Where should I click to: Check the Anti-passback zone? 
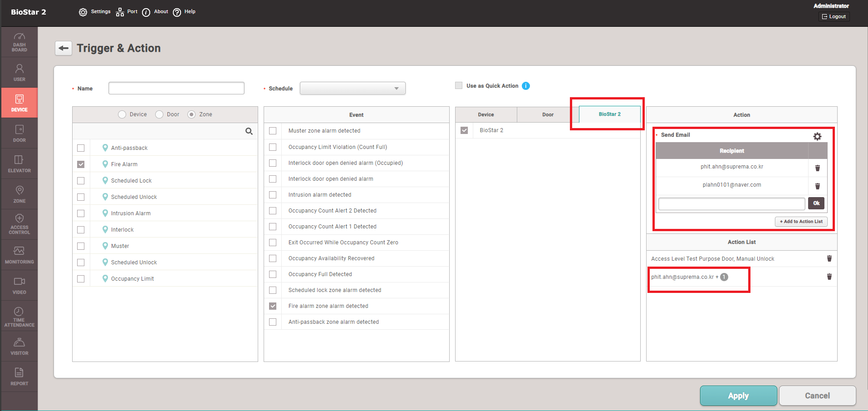pos(81,148)
